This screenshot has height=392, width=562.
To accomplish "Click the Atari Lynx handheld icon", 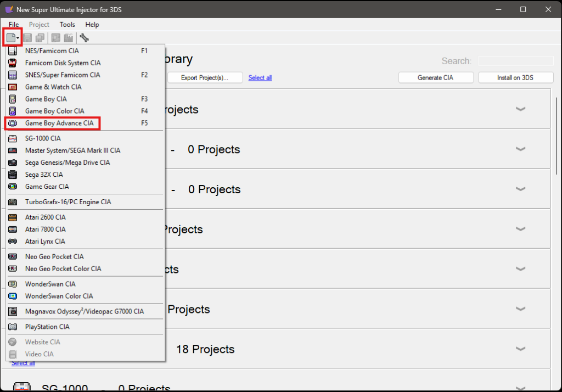I will pyautogui.click(x=13, y=242).
